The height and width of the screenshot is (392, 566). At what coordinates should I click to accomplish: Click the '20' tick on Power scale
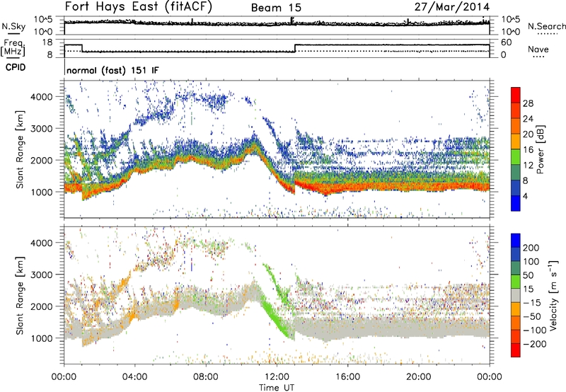[528, 134]
